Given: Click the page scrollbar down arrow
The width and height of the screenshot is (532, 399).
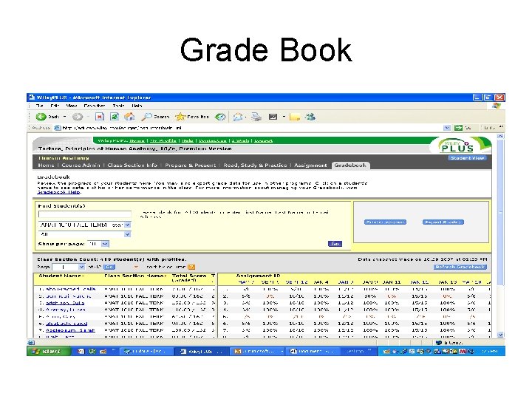Looking at the screenshot, I should click(500, 335).
